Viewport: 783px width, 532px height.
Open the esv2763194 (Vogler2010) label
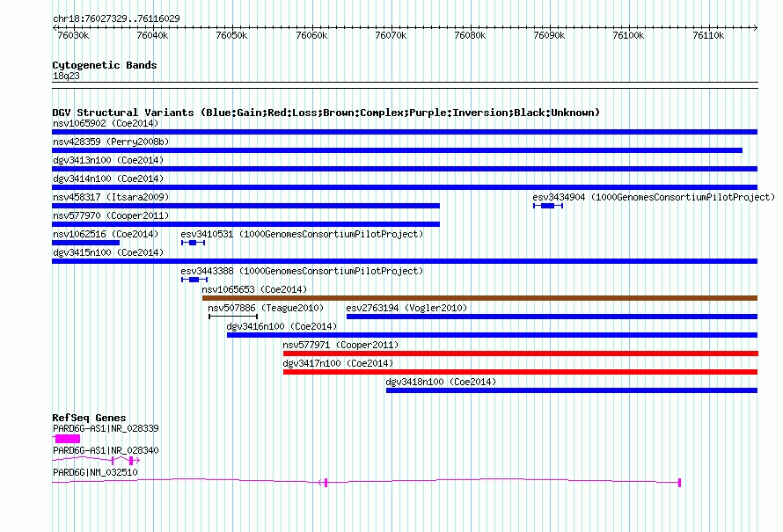(x=406, y=308)
